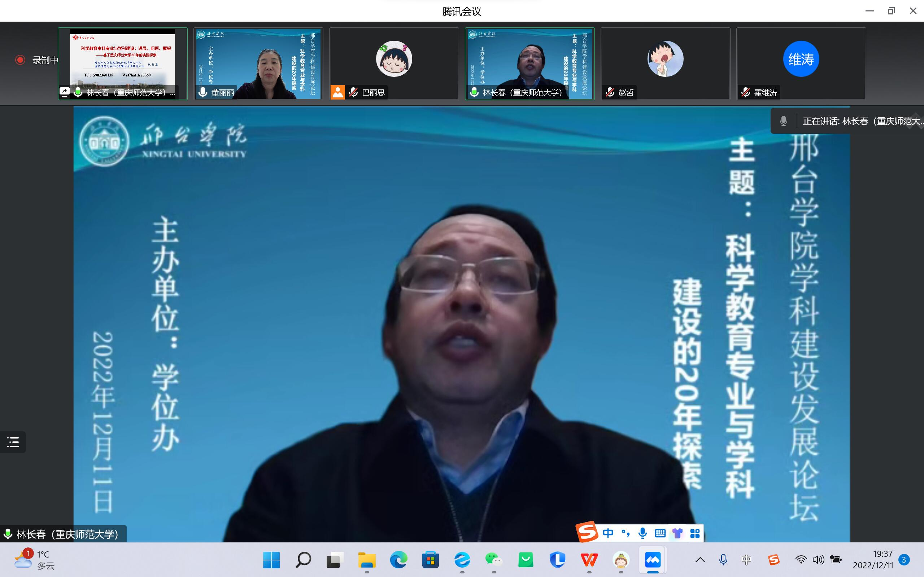Click the speaking-now microphone icon
The width and height of the screenshot is (924, 577).
784,121
